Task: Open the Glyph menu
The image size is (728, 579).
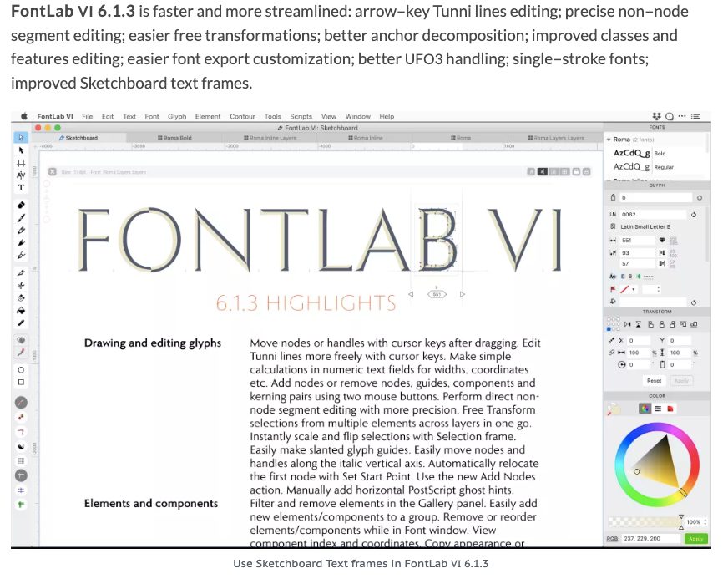Action: point(177,117)
